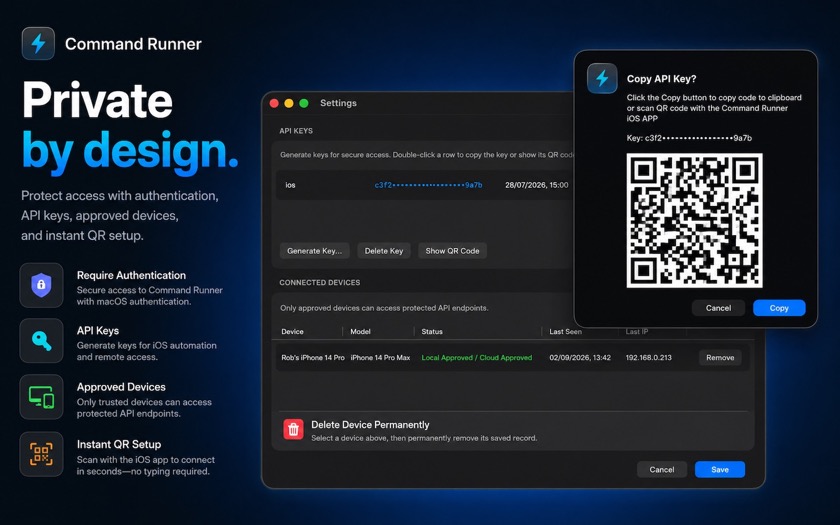The width and height of the screenshot is (840, 525).
Task: Click the Copy API Key? dialog title
Action: (662, 79)
